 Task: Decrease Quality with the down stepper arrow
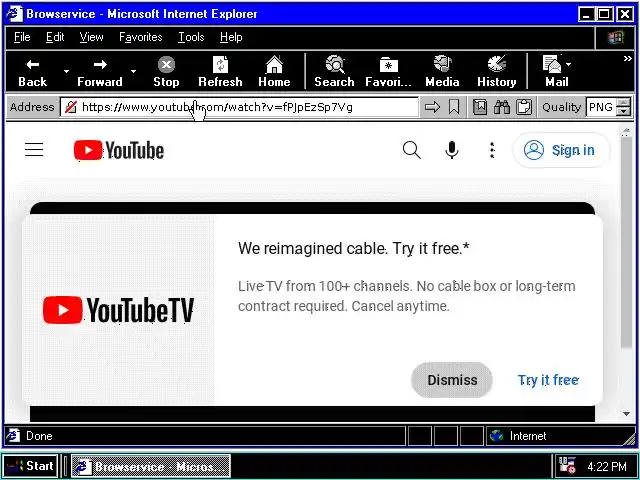[623, 112]
